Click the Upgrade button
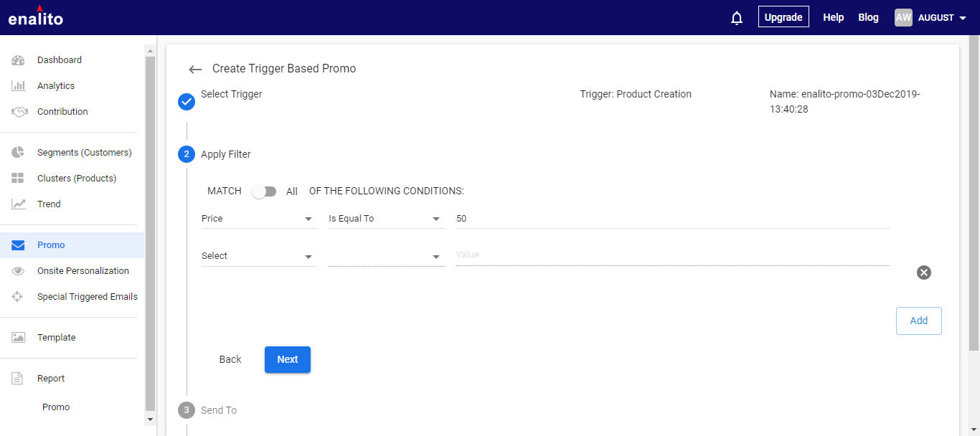 pyautogui.click(x=783, y=17)
